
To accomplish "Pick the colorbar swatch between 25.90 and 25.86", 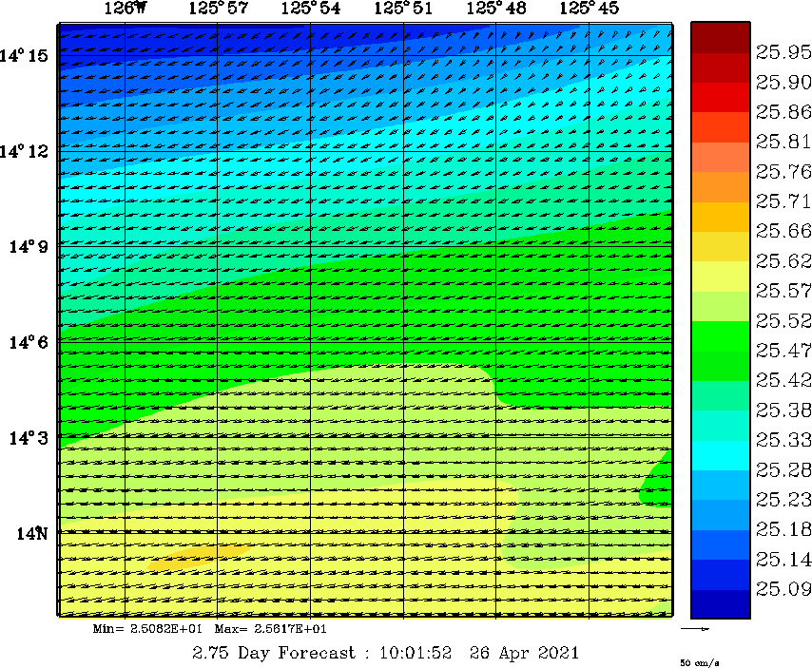I will (721, 97).
